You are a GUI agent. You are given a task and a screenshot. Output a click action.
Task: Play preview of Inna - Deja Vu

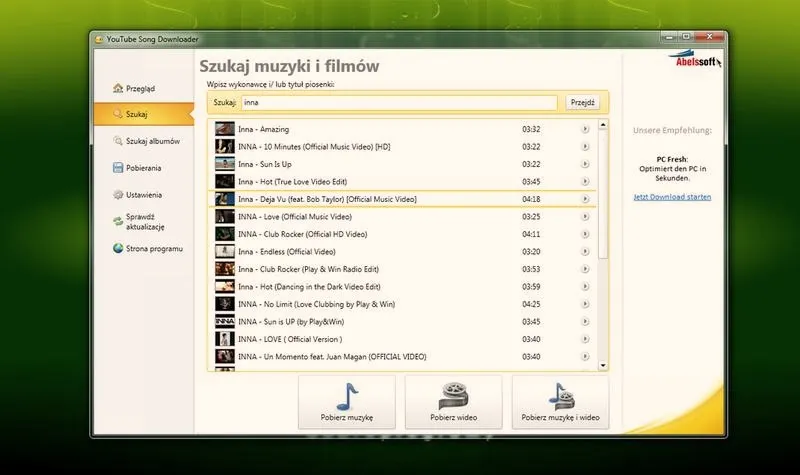tap(585, 199)
